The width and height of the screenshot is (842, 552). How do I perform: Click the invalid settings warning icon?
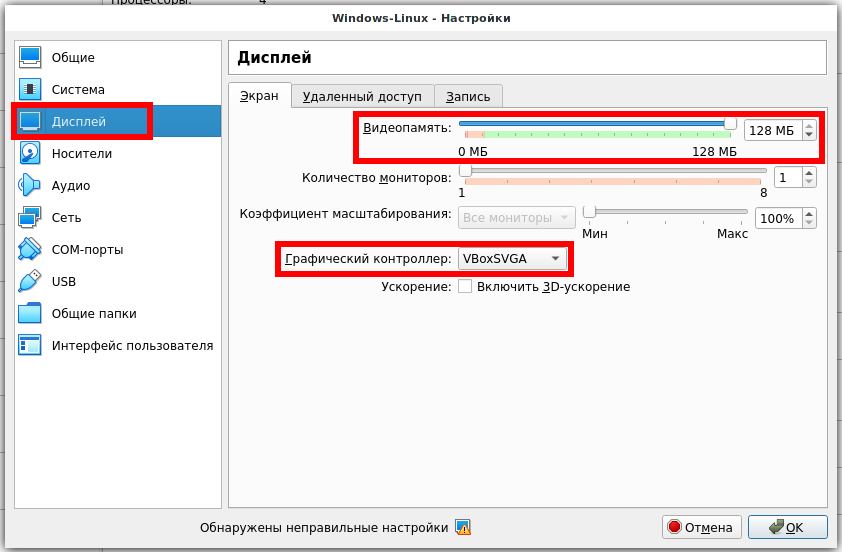pyautogui.click(x=463, y=527)
